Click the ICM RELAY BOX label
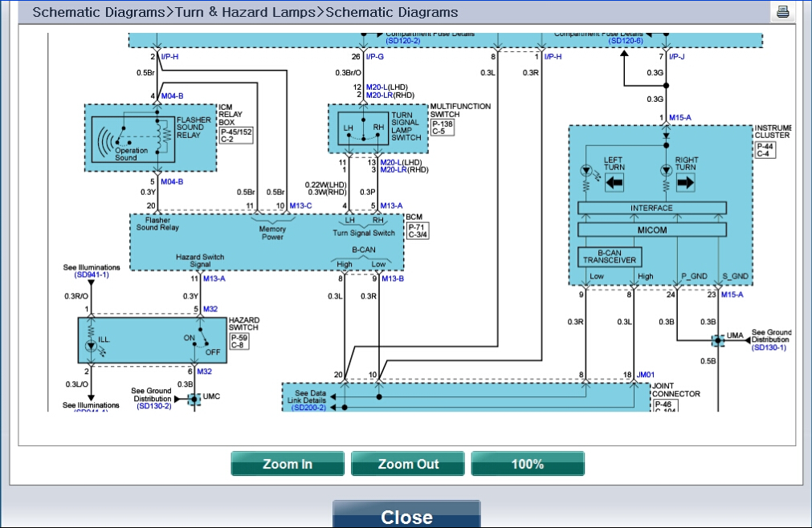This screenshot has width=812, height=528. click(231, 114)
